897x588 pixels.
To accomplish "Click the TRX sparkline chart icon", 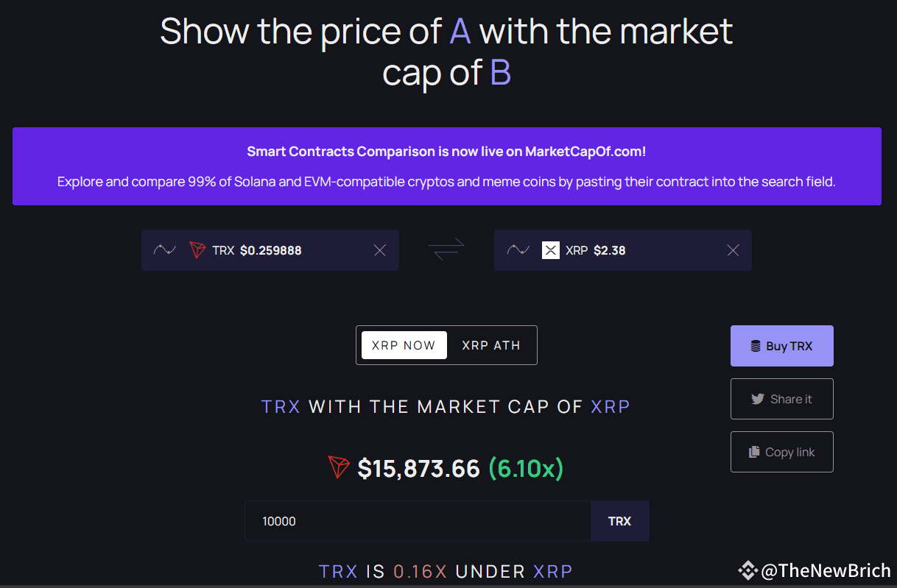I will [x=165, y=249].
